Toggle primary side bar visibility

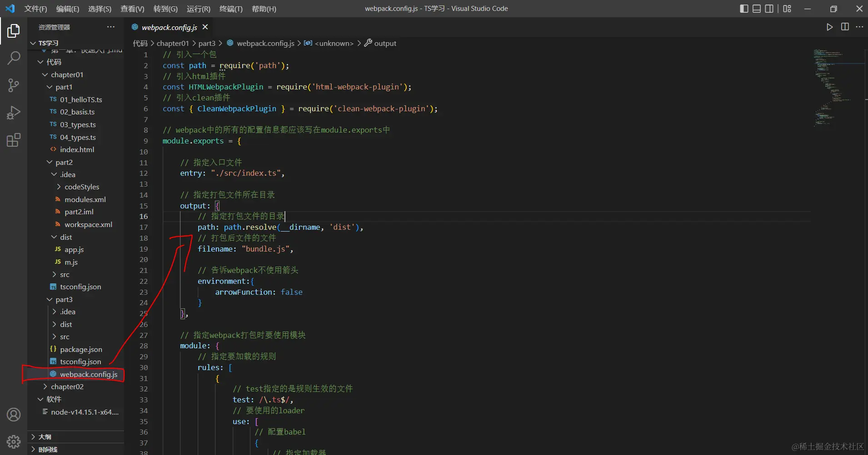pos(744,9)
